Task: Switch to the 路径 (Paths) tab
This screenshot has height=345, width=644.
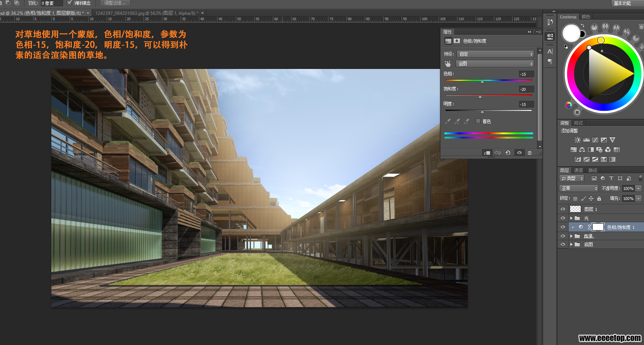Action: [x=593, y=170]
